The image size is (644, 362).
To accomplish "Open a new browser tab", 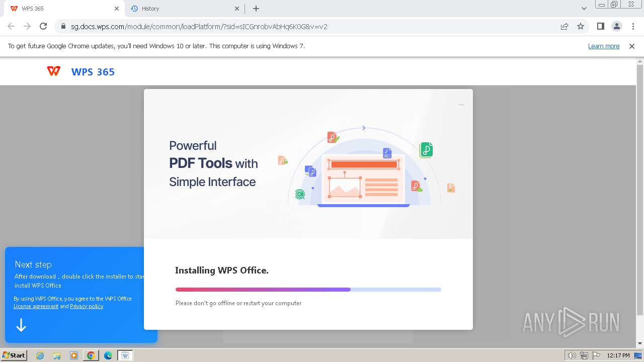I will [x=256, y=9].
